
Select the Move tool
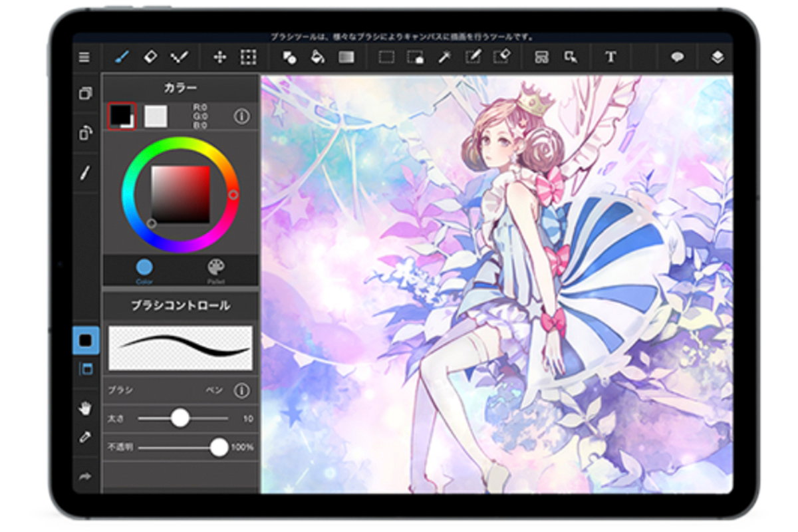[219, 59]
